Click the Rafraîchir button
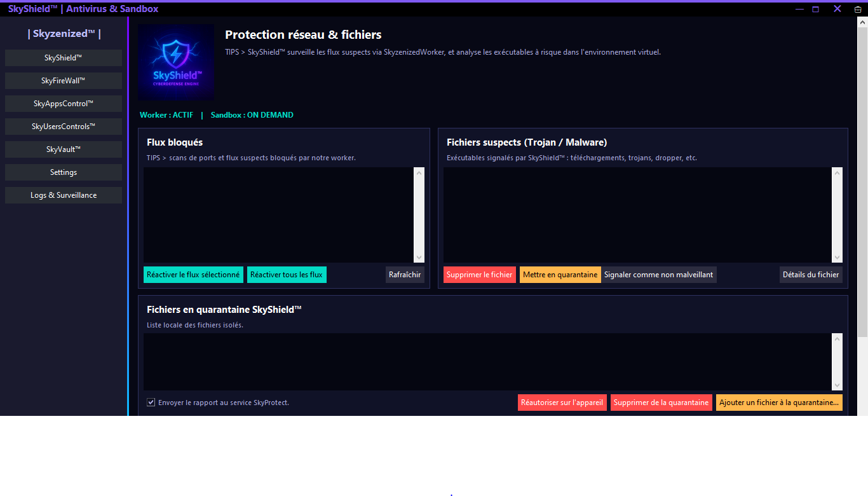868x496 pixels. (405, 275)
